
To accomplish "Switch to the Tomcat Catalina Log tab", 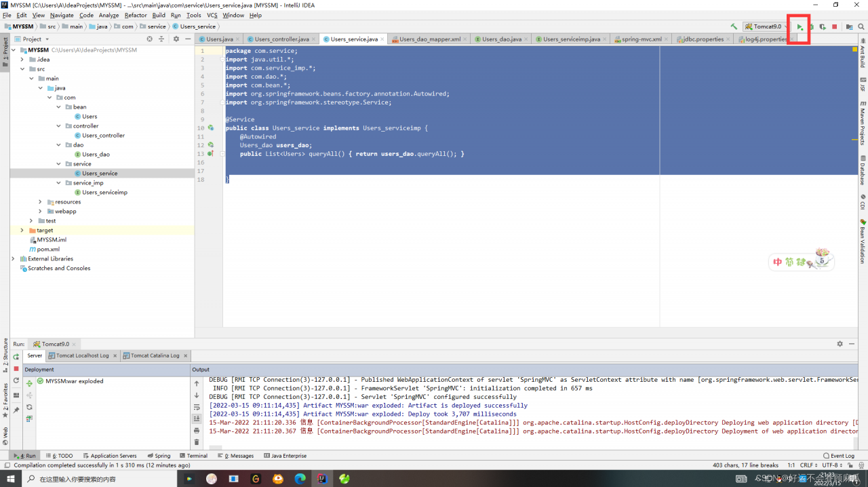I will [x=155, y=355].
